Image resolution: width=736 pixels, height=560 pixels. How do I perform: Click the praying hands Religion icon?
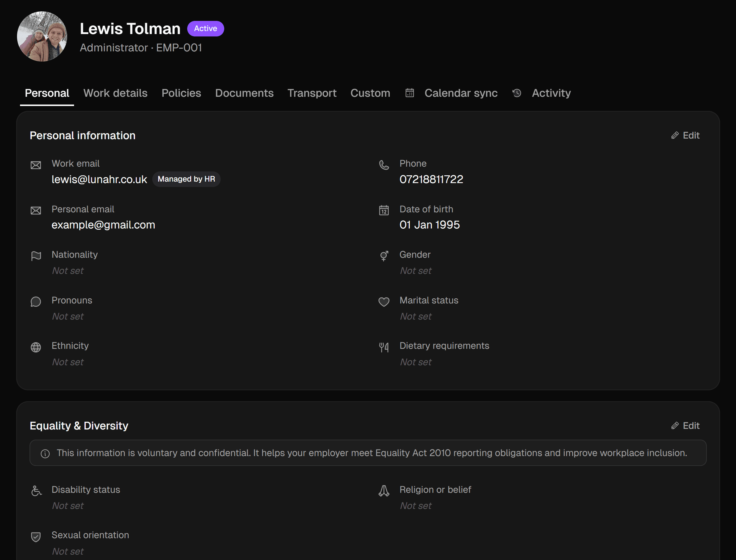pos(384,491)
